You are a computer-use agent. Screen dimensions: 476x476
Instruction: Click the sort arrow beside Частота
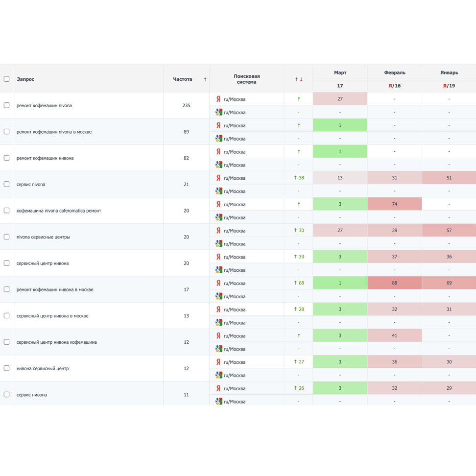coord(205,79)
